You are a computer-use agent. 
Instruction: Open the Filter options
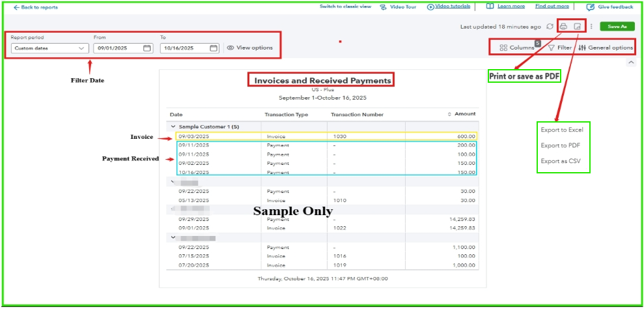[559, 48]
